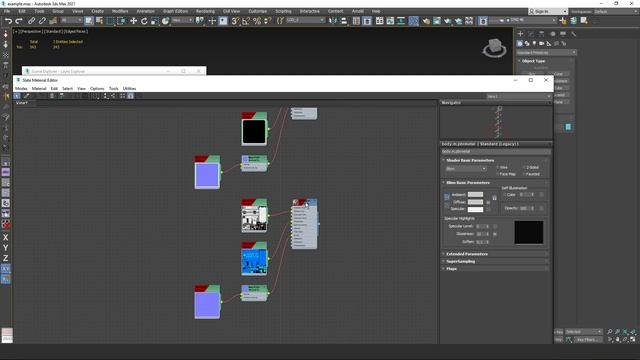
Task: Open the Modifiers menu in main menubar
Action: coord(120,11)
